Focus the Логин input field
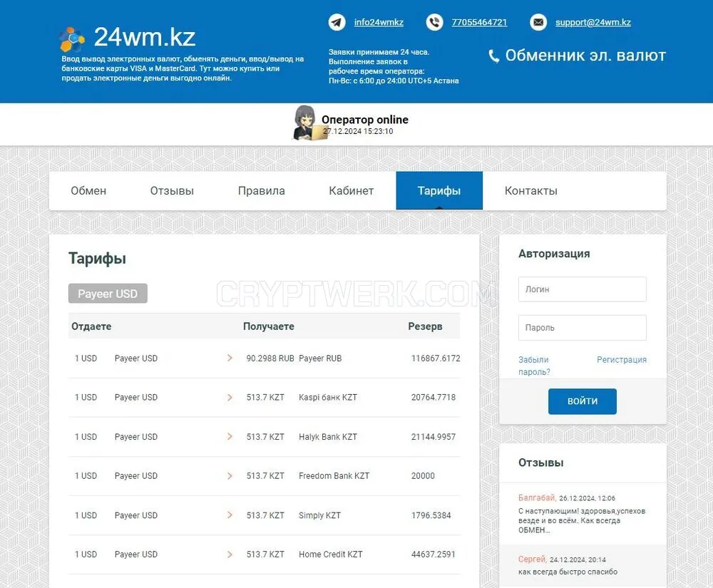Viewport: 713px width, 588px height. click(x=583, y=289)
